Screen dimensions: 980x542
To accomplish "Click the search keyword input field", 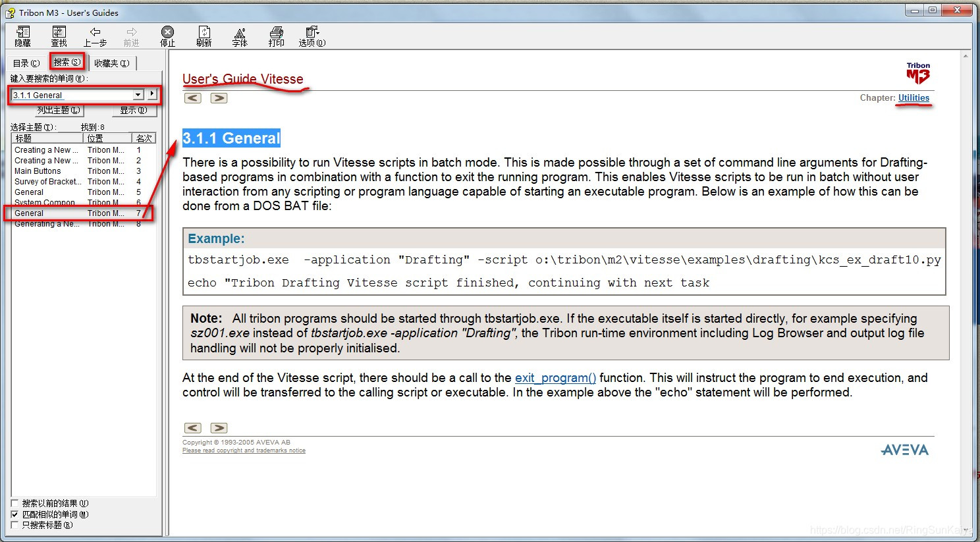I will point(72,95).
